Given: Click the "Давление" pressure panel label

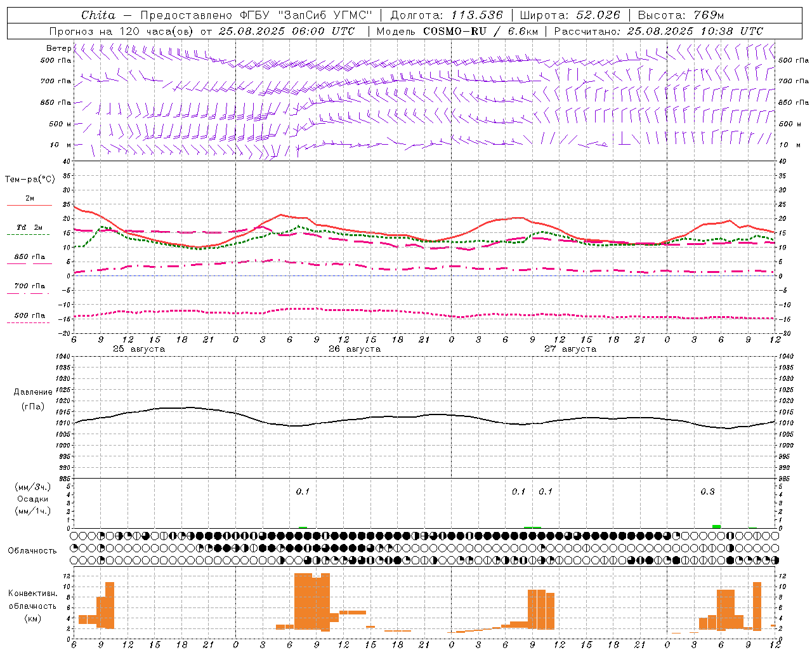Looking at the screenshot, I should pyautogui.click(x=33, y=392).
